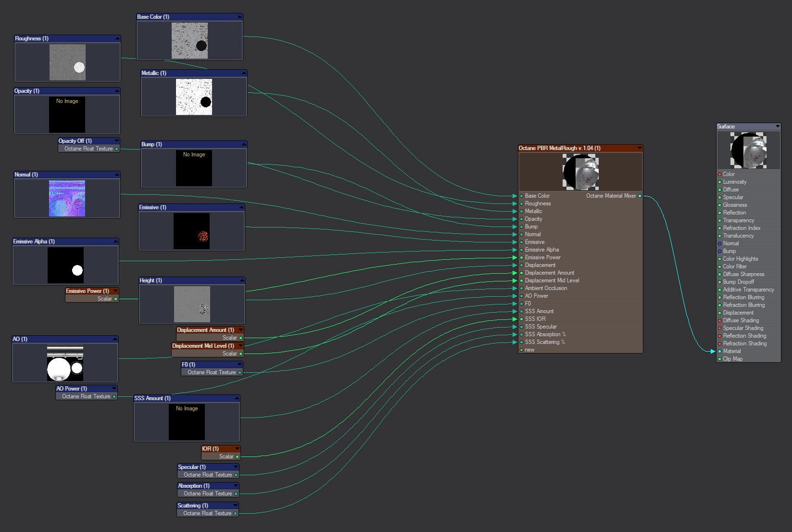Collapse the AO (1) node
Image resolution: width=792 pixels, height=532 pixels.
(x=114, y=339)
